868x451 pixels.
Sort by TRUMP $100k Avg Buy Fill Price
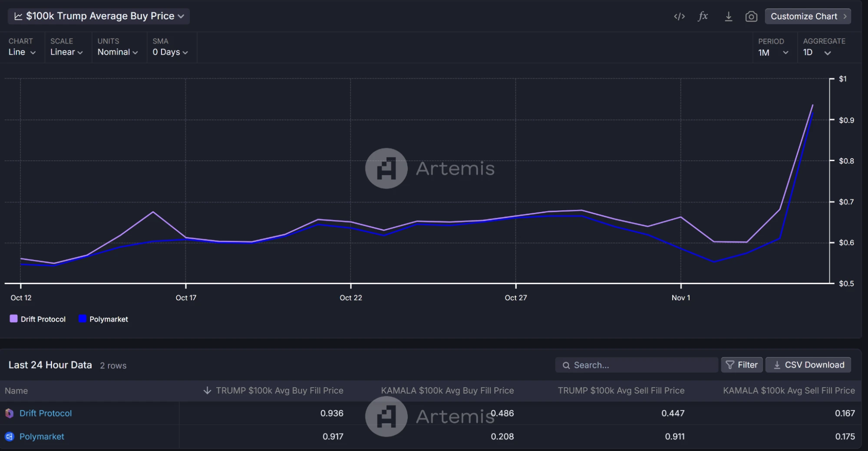click(279, 391)
